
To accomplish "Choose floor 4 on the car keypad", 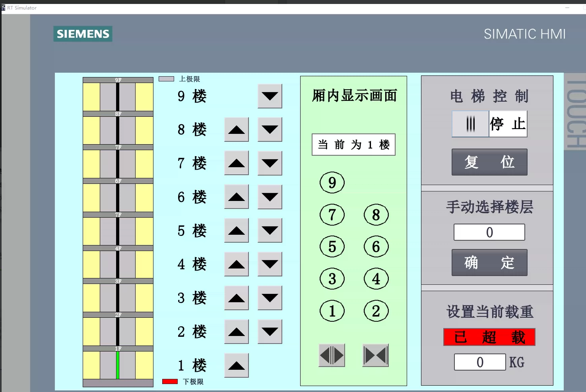I will (x=376, y=279).
